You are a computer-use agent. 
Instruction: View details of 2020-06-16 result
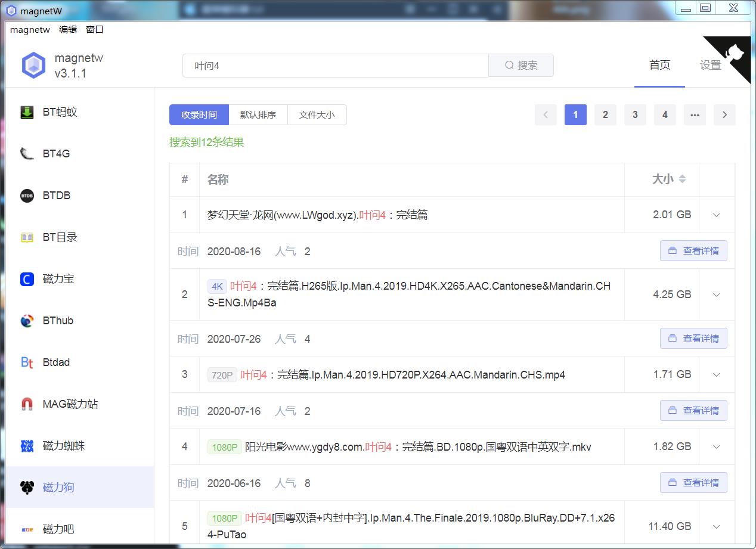click(x=693, y=483)
